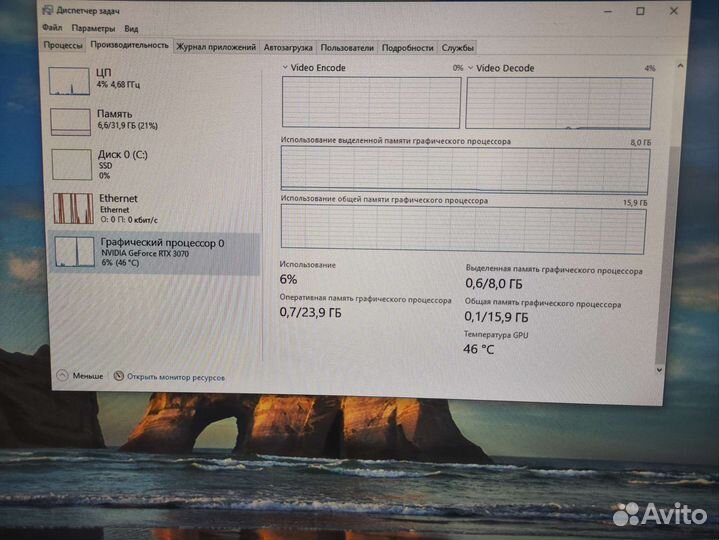Click the Память mini graph thumbnail
The width and height of the screenshot is (719, 540).
[70, 122]
